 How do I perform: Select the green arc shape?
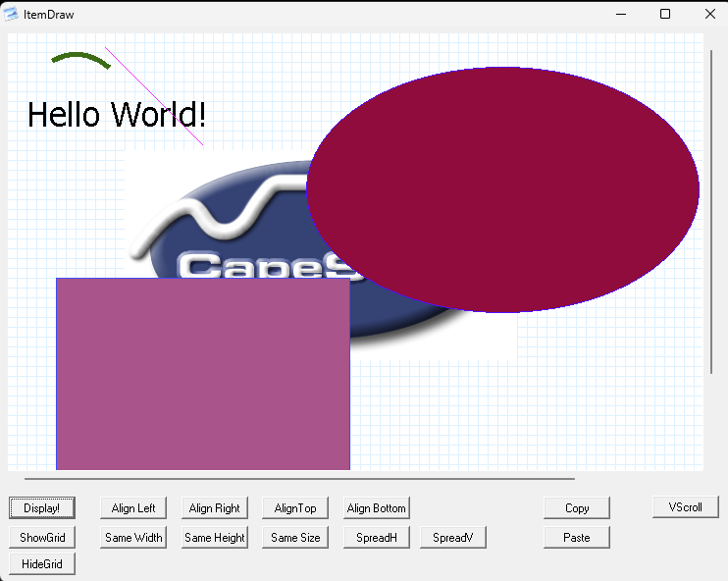pyautogui.click(x=80, y=59)
